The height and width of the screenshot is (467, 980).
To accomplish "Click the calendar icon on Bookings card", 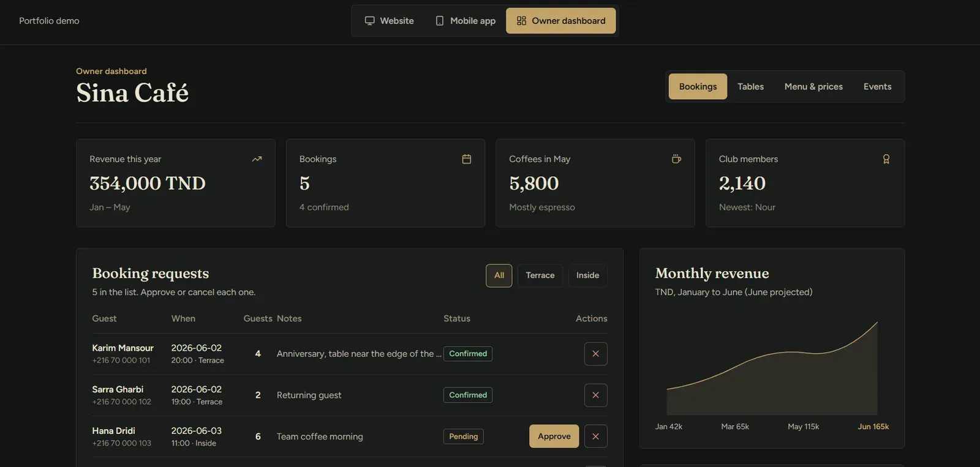I will [x=467, y=159].
